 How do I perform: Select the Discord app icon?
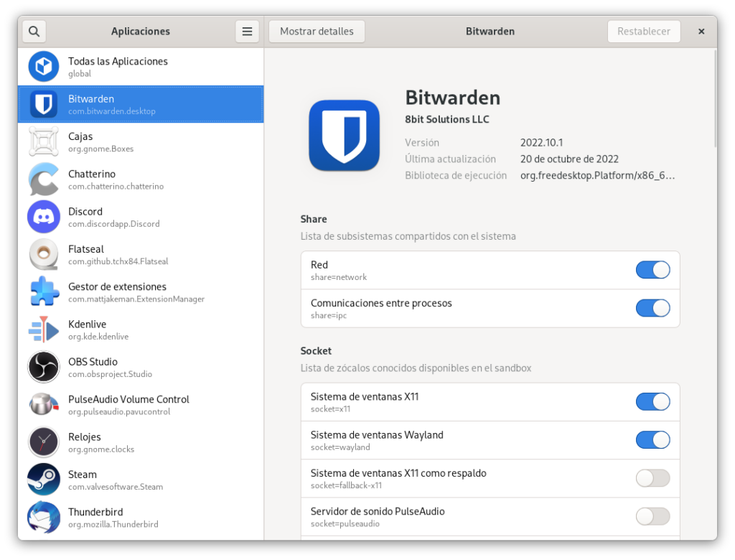tap(44, 217)
